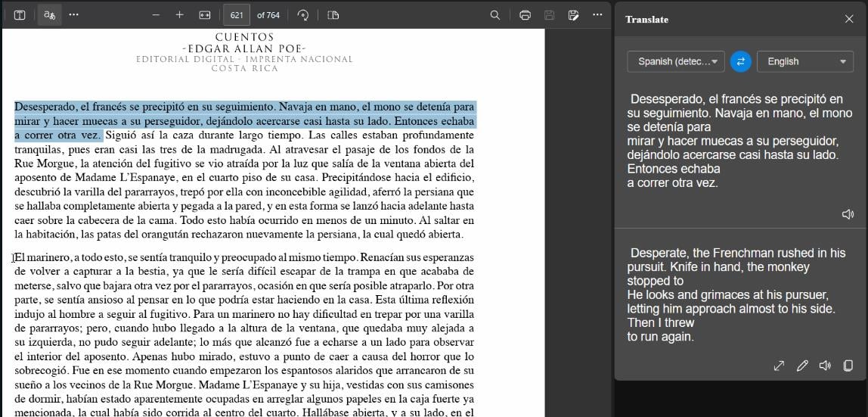Save the PDF as a new file
This screenshot has width=868, height=417.
pos(573,15)
